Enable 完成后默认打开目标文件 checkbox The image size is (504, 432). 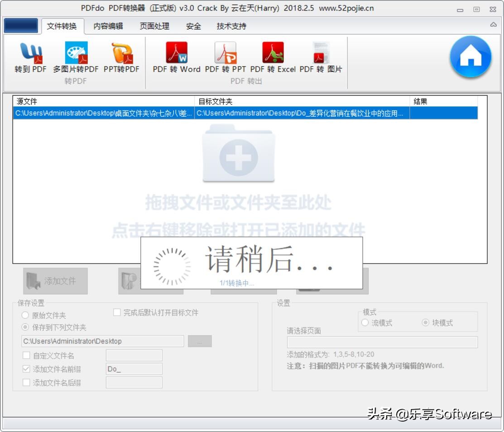[117, 312]
